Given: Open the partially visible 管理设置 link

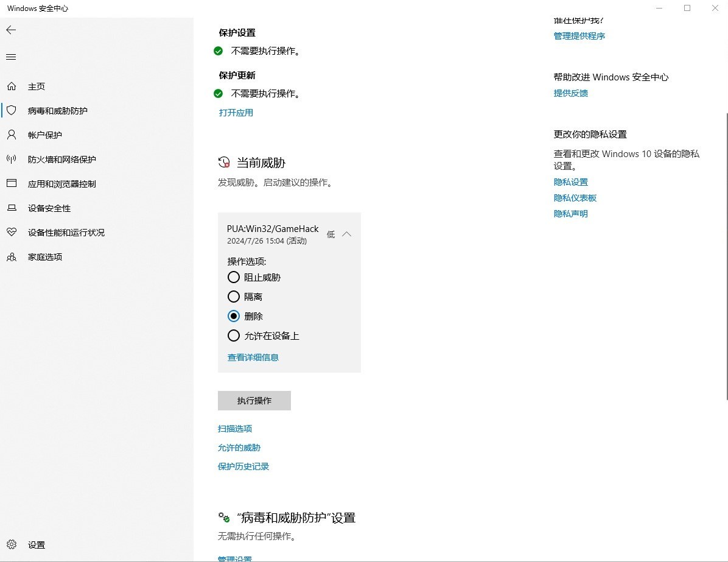Looking at the screenshot, I should point(235,559).
